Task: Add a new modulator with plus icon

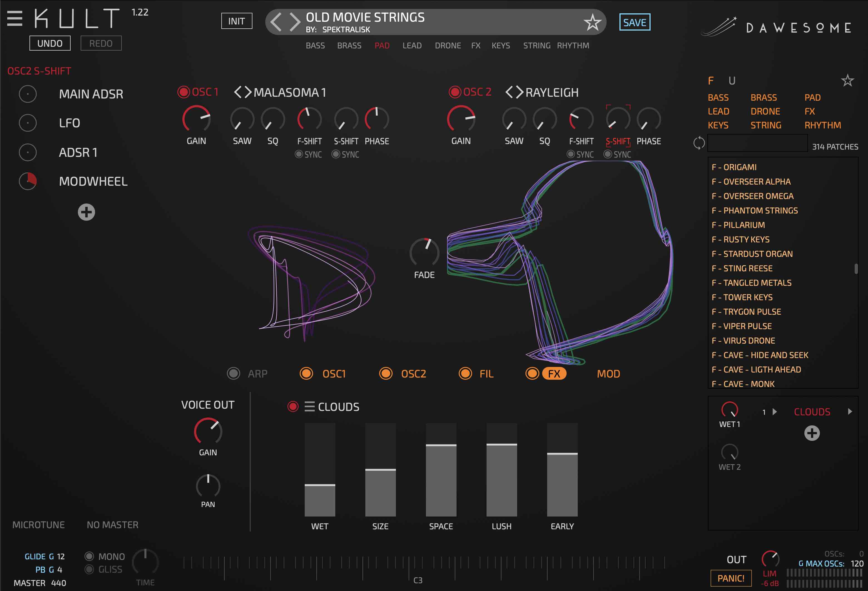Action: (86, 212)
